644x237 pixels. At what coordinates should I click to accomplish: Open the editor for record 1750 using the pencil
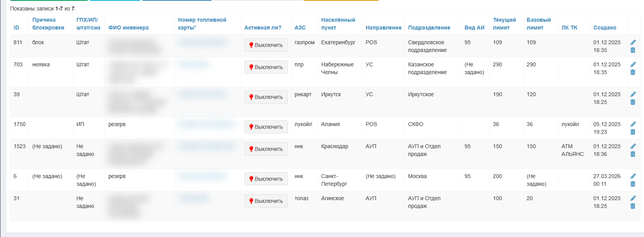[x=633, y=124]
